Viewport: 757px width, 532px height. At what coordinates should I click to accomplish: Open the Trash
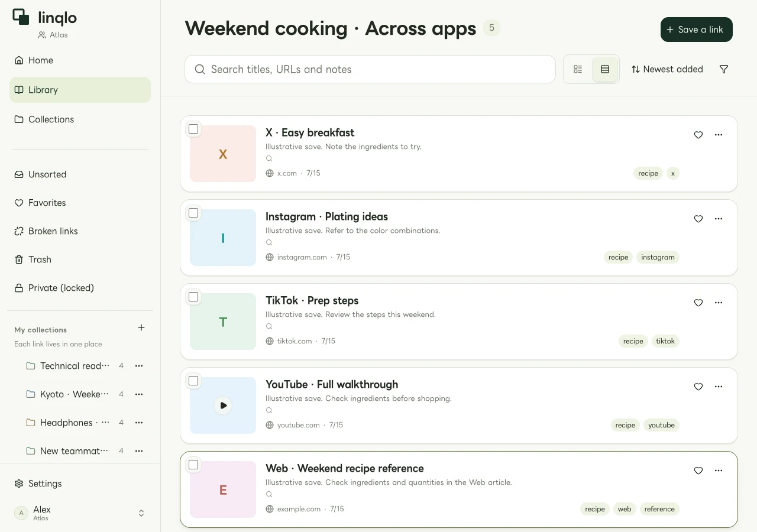click(80, 259)
